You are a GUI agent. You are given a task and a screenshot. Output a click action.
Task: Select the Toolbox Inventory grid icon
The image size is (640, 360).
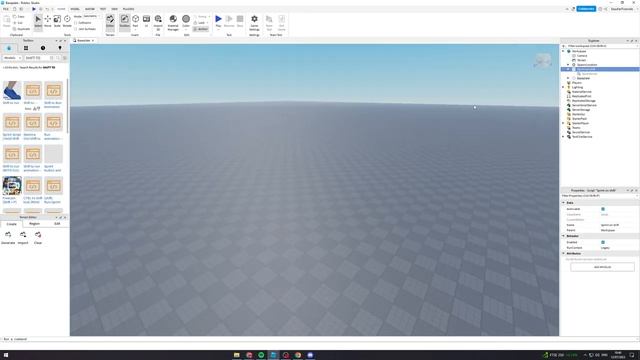26,48
